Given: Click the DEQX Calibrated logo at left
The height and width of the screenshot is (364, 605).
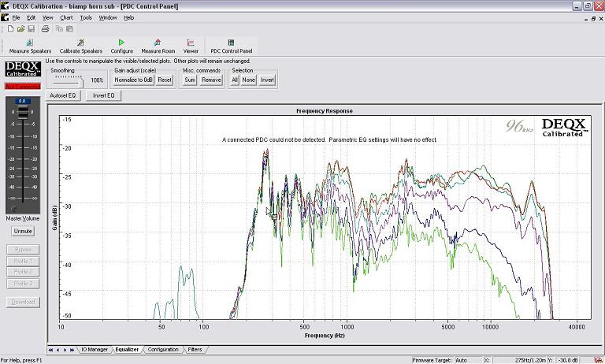Looking at the screenshot, I should [23, 69].
